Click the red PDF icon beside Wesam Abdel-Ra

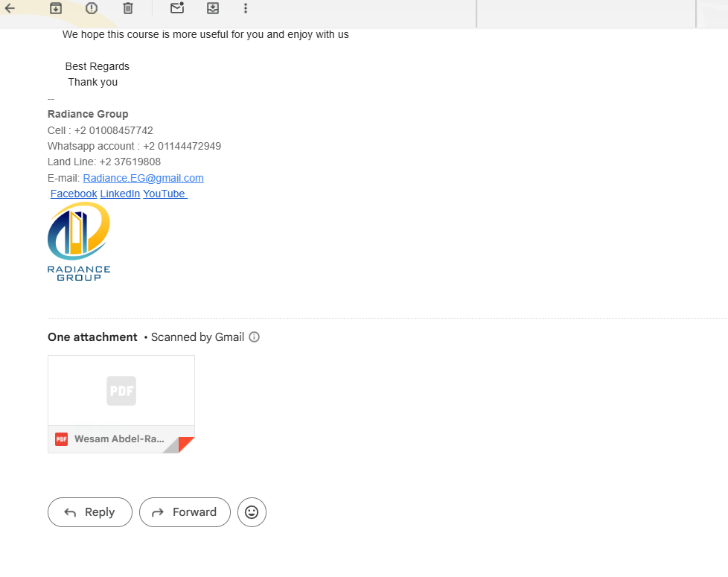pyautogui.click(x=61, y=439)
